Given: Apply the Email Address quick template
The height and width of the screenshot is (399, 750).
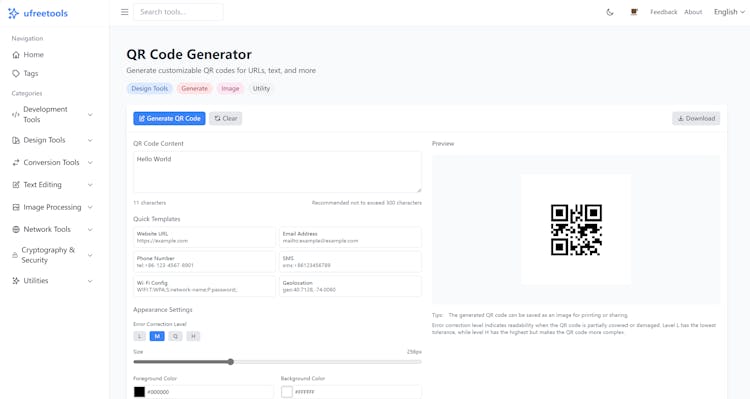Looking at the screenshot, I should point(350,237).
